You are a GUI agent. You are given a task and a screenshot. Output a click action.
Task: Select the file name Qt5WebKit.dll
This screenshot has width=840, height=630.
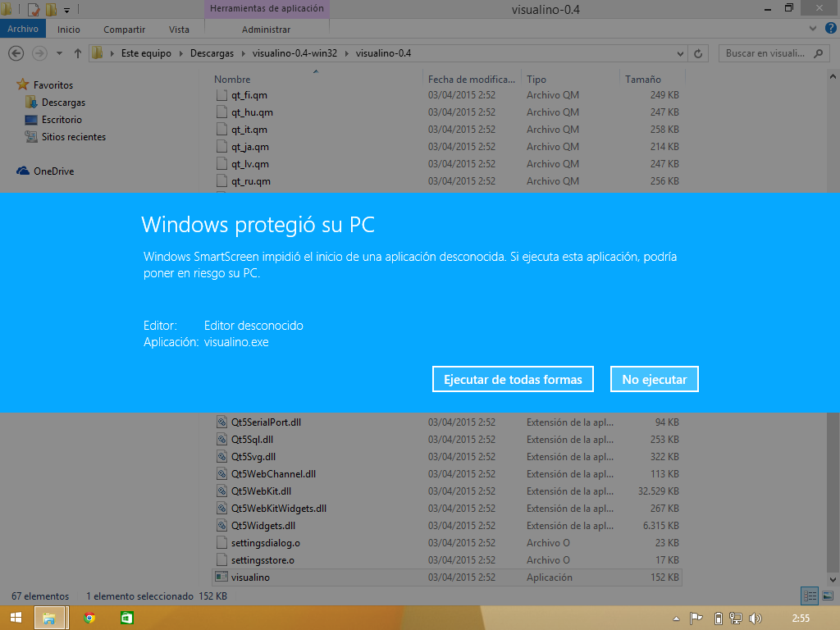262,491
